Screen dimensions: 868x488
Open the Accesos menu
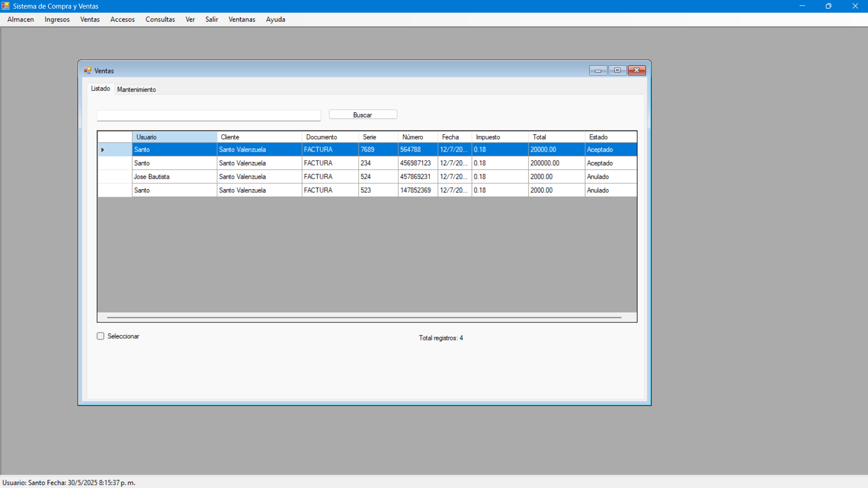click(122, 19)
